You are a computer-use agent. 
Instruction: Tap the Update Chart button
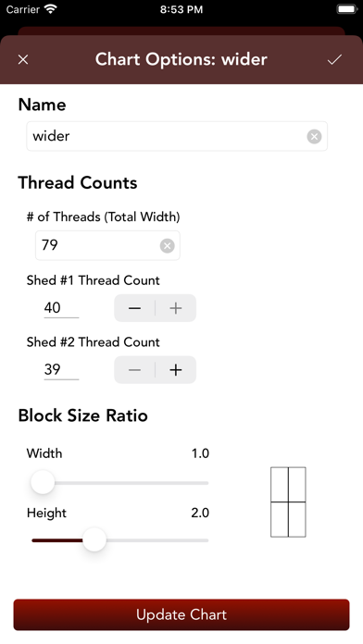[x=181, y=614]
